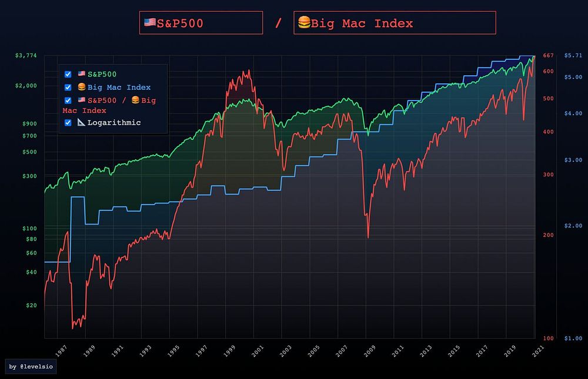This screenshot has width=588, height=379.
Task: Click the '$60' left axis label
Action: tap(32, 253)
